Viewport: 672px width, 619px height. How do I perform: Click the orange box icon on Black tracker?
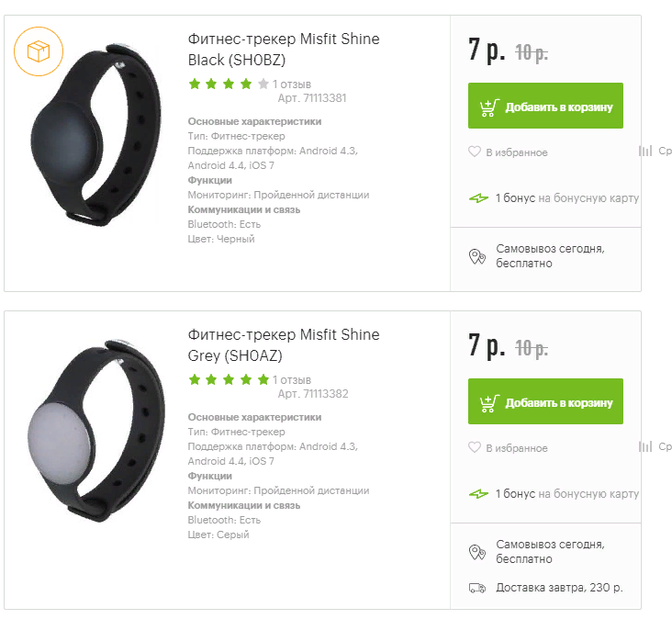pyautogui.click(x=39, y=52)
